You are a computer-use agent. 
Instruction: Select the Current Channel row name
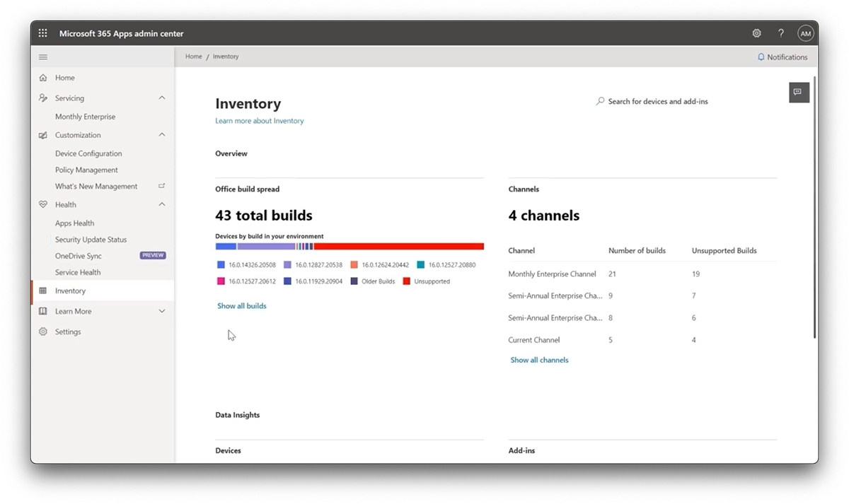tap(534, 340)
